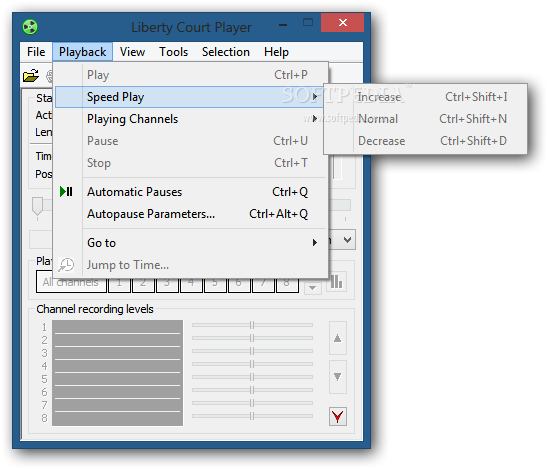Adjust channel 5 recording level slider
548x469 pixels.
click(252, 377)
